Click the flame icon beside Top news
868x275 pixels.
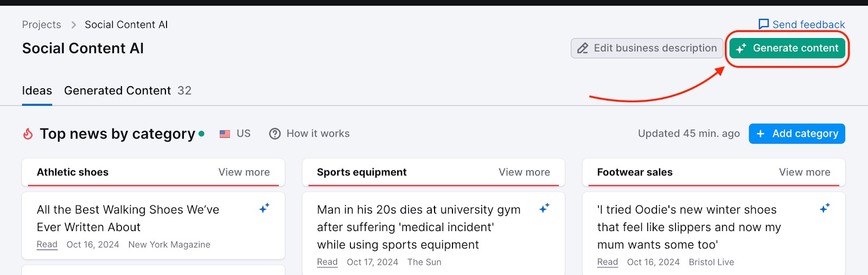[28, 134]
